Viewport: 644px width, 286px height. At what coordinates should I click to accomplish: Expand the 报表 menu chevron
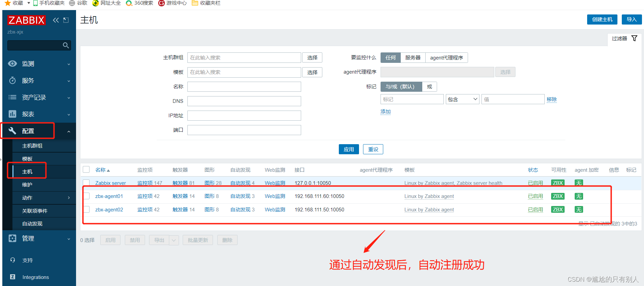[69, 114]
